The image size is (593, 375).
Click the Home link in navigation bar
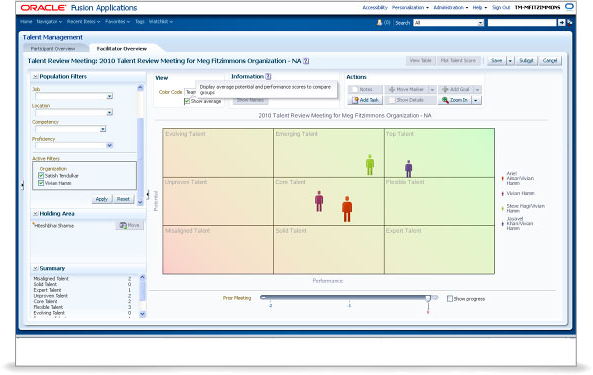26,22
